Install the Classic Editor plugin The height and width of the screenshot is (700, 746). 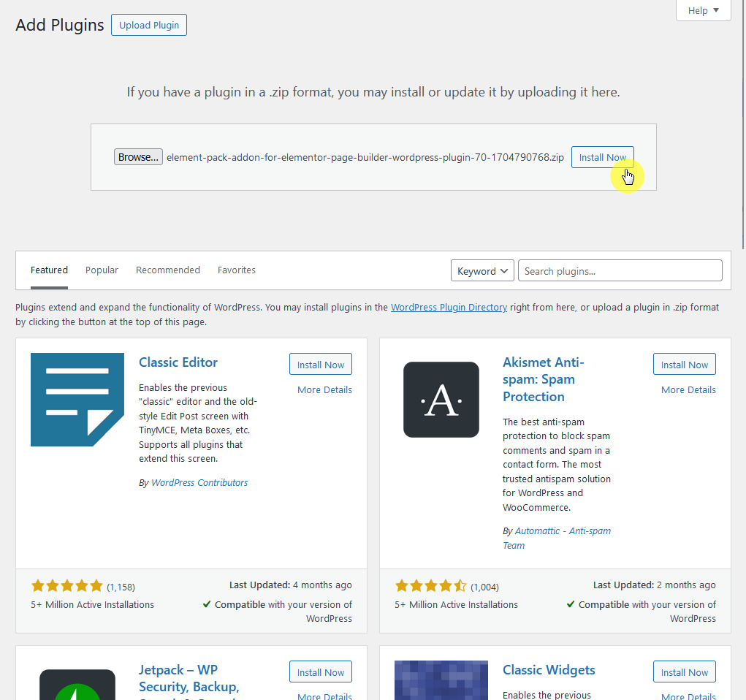321,365
